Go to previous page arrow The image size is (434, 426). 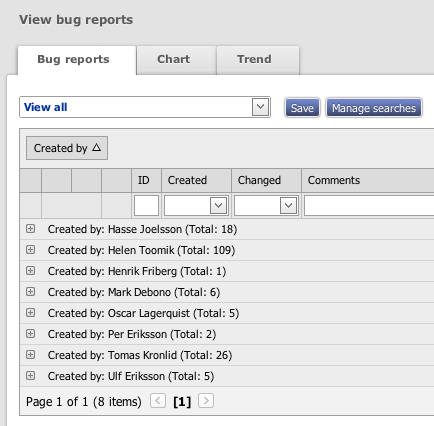point(158,401)
